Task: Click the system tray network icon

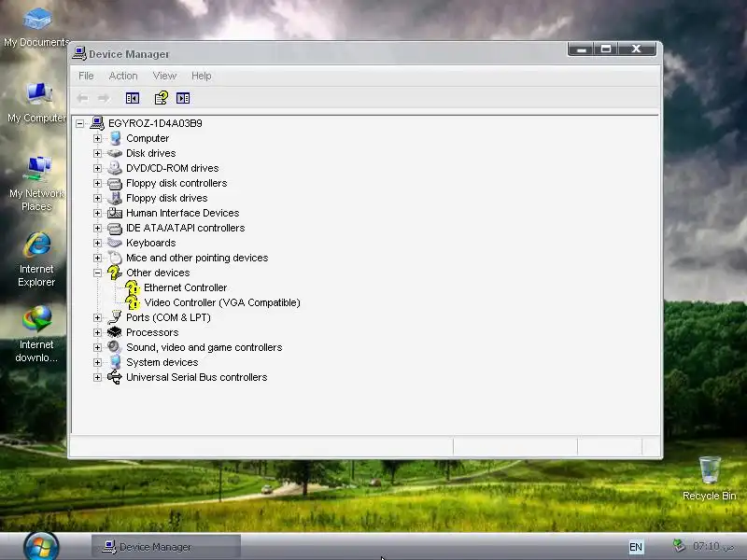Action: [x=679, y=546]
